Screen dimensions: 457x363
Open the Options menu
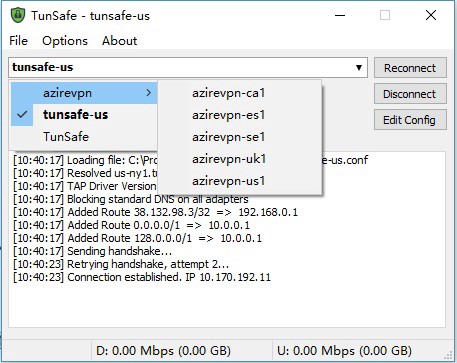[65, 41]
